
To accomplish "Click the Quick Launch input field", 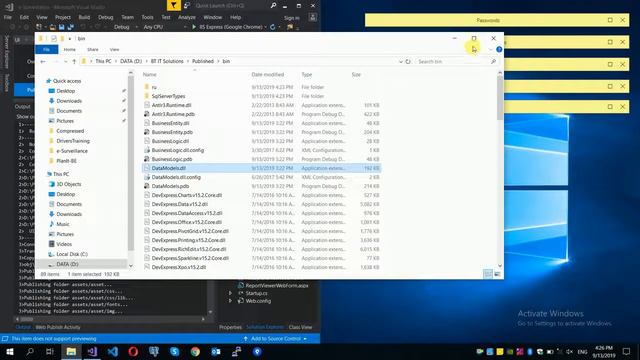I will pos(231,6).
